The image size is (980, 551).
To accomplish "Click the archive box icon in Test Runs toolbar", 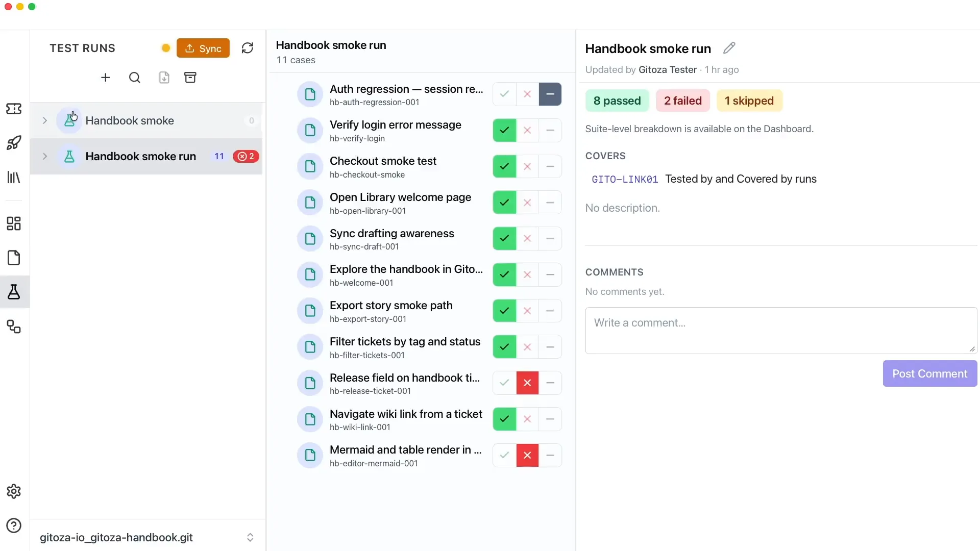I will [x=190, y=78].
